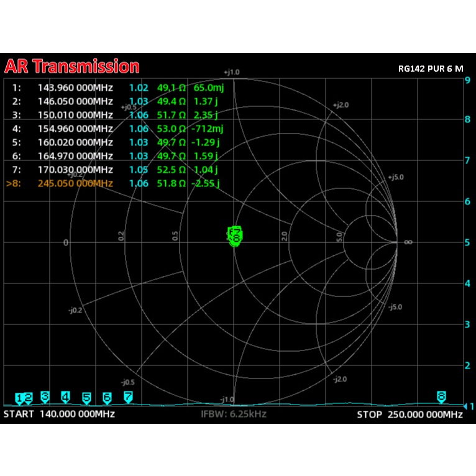Click the green marker cluster at chart center
This screenshot has height=476, width=476.
(235, 236)
